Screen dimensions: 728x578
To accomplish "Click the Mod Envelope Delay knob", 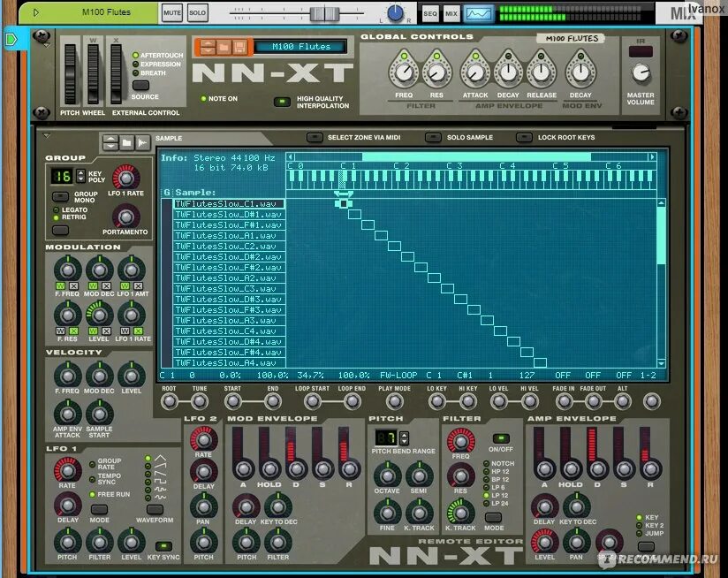I will [x=246, y=506].
